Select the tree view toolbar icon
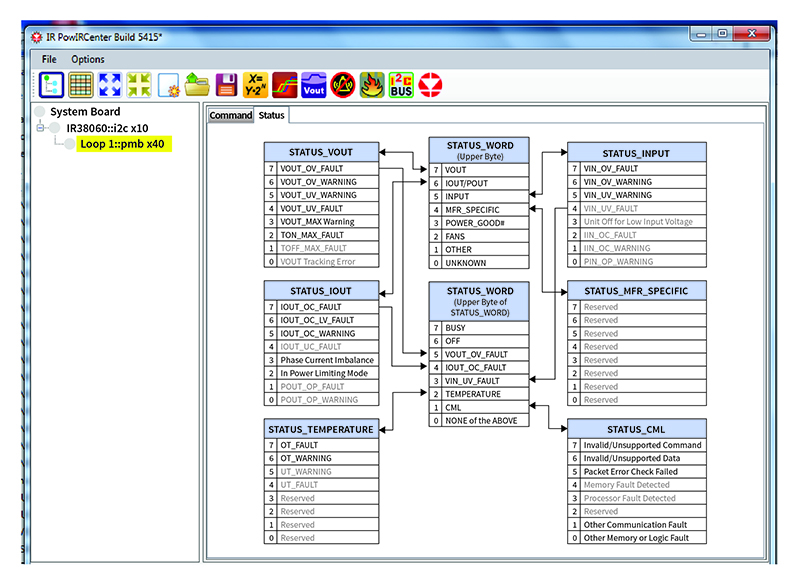800x583 pixels. (51, 85)
